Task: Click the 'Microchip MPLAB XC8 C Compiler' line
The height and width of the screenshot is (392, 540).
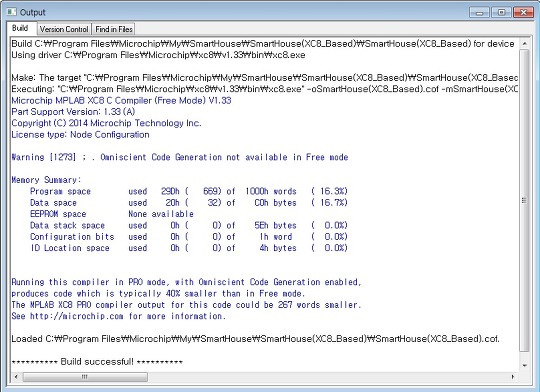Action: point(121,101)
